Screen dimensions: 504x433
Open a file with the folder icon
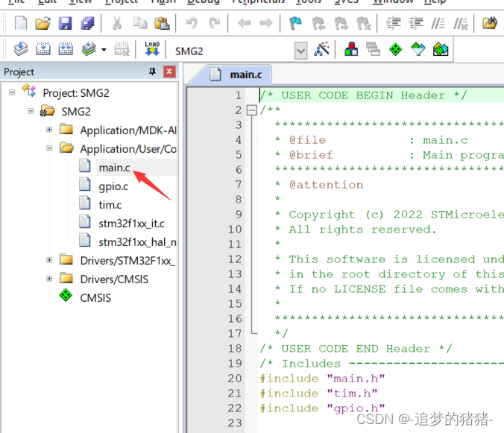pyautogui.click(x=42, y=23)
